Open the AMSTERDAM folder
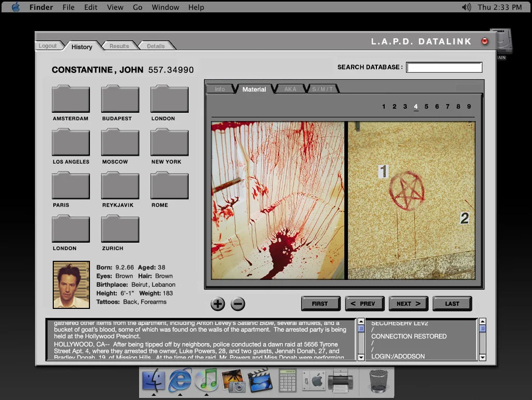Viewport: 532px width, 400px height. tap(70, 99)
